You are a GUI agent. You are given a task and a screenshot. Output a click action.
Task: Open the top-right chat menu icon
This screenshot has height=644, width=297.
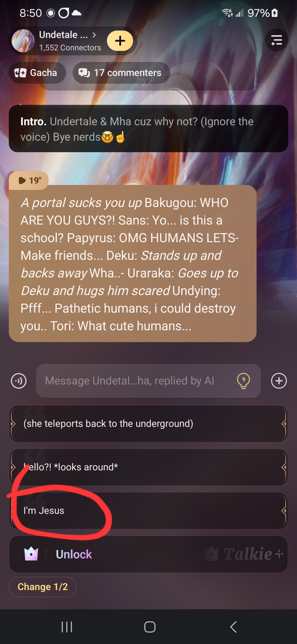point(276,40)
